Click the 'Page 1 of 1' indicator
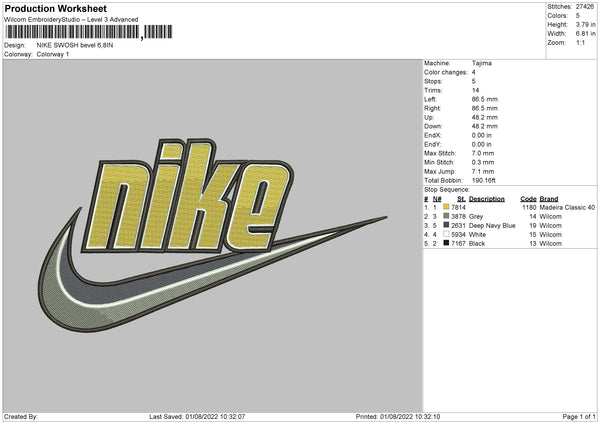 [579, 417]
